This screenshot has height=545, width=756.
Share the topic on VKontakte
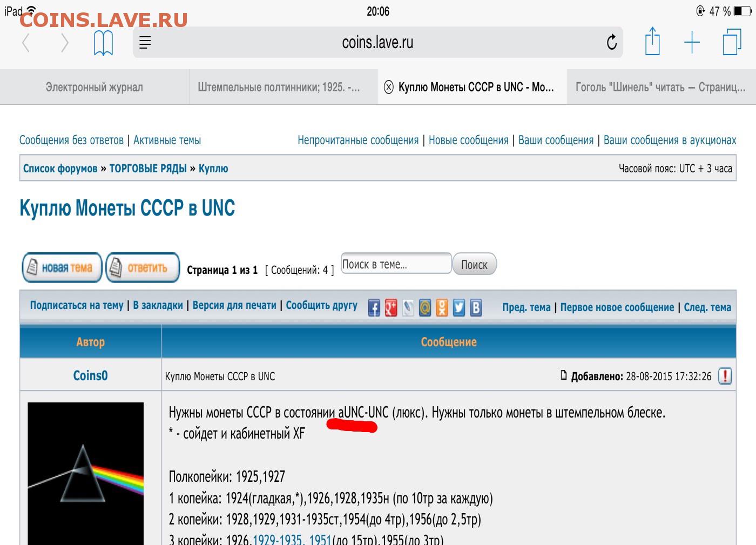pos(476,307)
